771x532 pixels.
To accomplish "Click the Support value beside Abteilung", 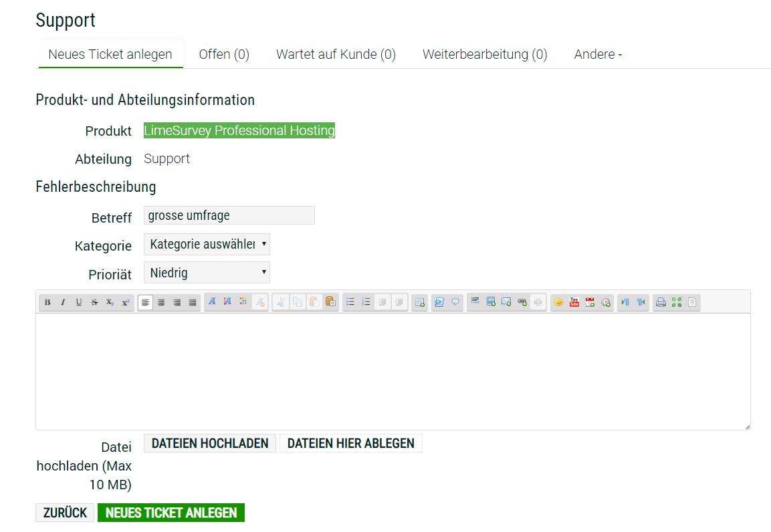I will click(x=167, y=158).
